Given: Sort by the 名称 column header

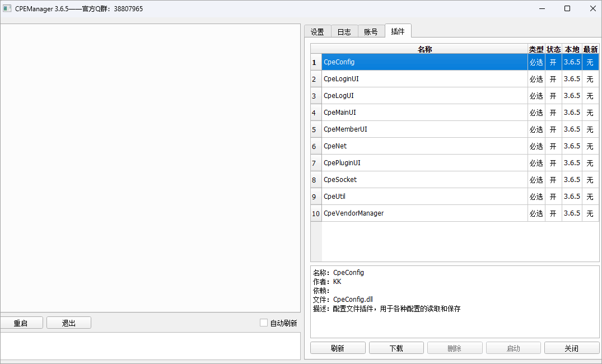Looking at the screenshot, I should tap(424, 49).
